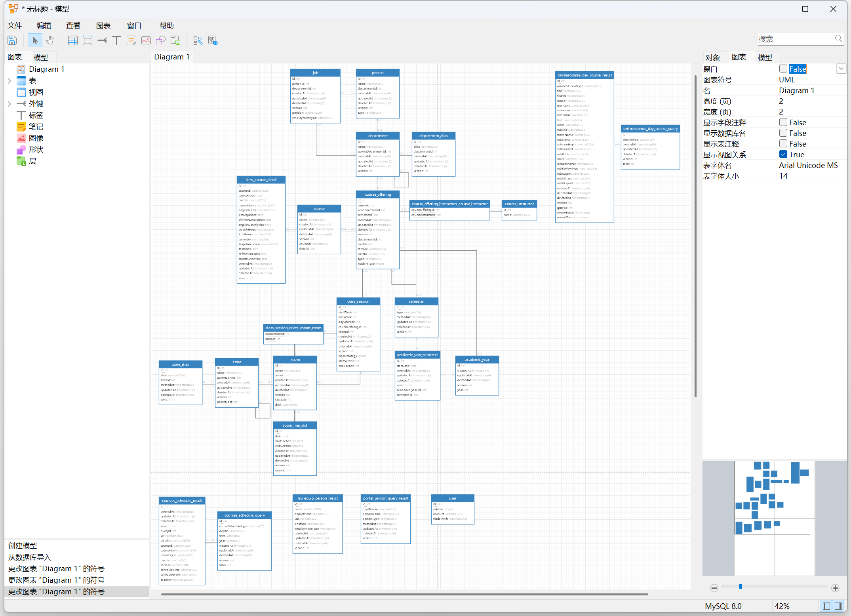Click the auto layout icon

click(x=198, y=40)
